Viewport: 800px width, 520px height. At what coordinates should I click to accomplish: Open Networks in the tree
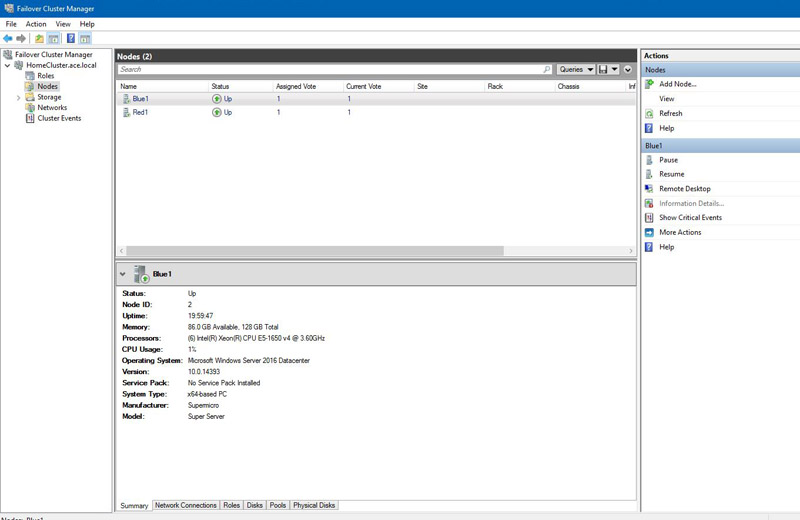[52, 108]
